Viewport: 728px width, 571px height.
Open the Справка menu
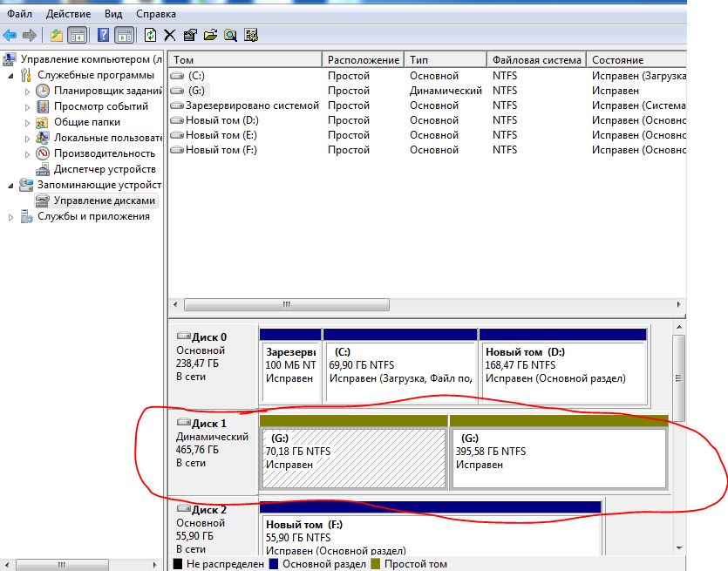tap(155, 14)
